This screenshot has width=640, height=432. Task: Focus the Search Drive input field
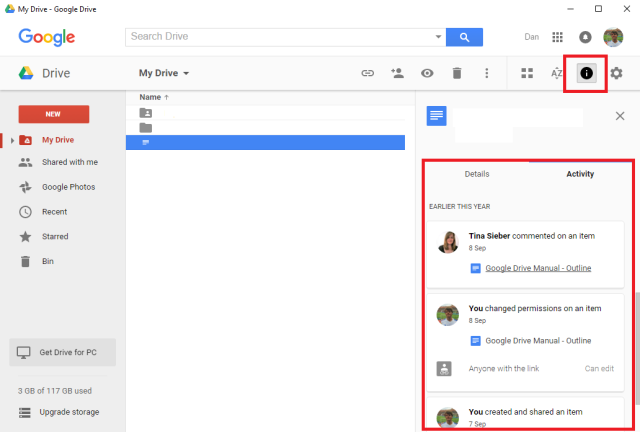pos(280,37)
